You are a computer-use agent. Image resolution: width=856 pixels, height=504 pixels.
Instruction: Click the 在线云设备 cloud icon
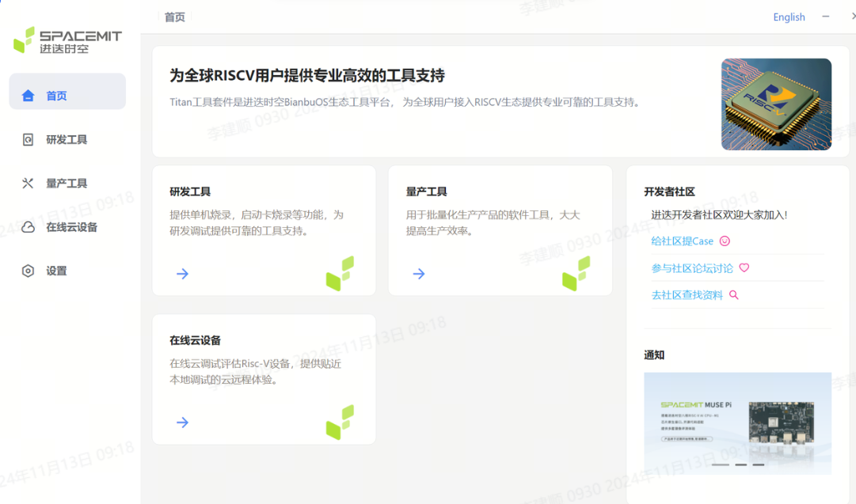tap(28, 227)
